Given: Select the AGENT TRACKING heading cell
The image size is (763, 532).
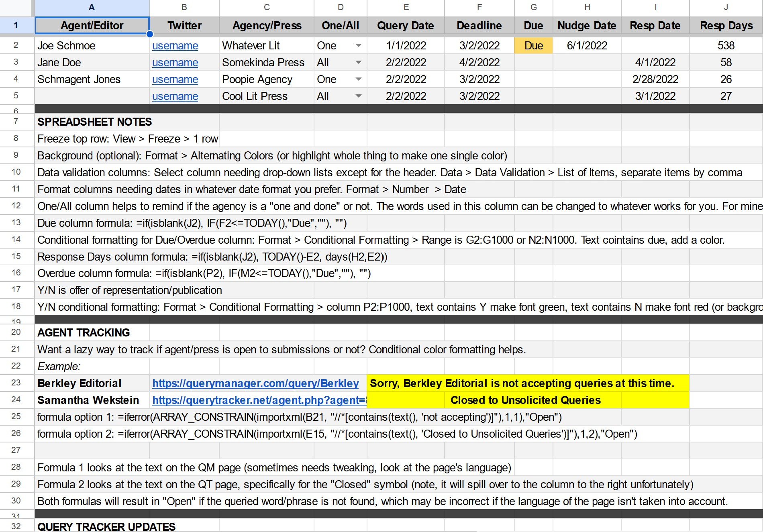Looking at the screenshot, I should click(92, 333).
